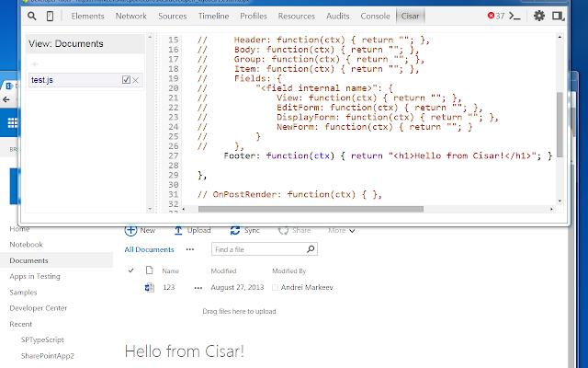588x368 pixels.
Task: Sort by the Name column header
Action: (x=171, y=270)
